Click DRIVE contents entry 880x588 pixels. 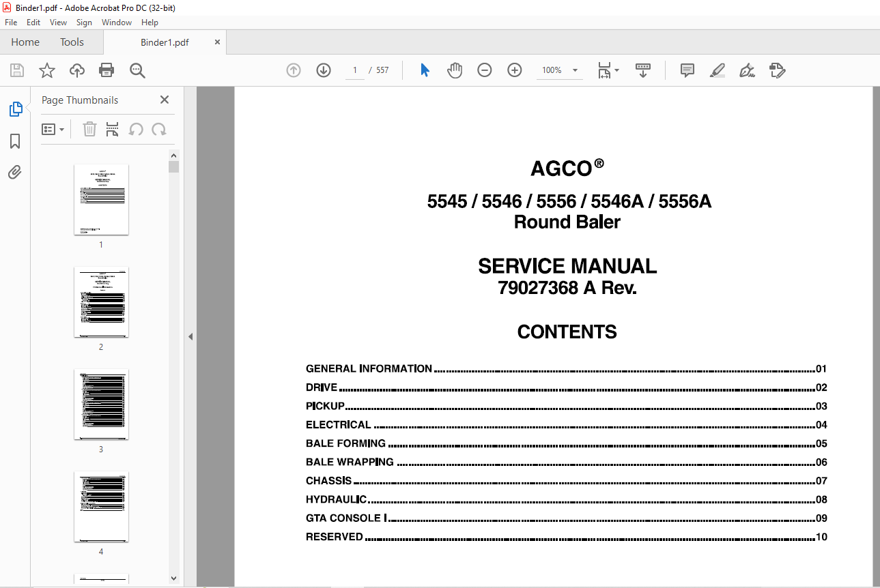coord(567,387)
